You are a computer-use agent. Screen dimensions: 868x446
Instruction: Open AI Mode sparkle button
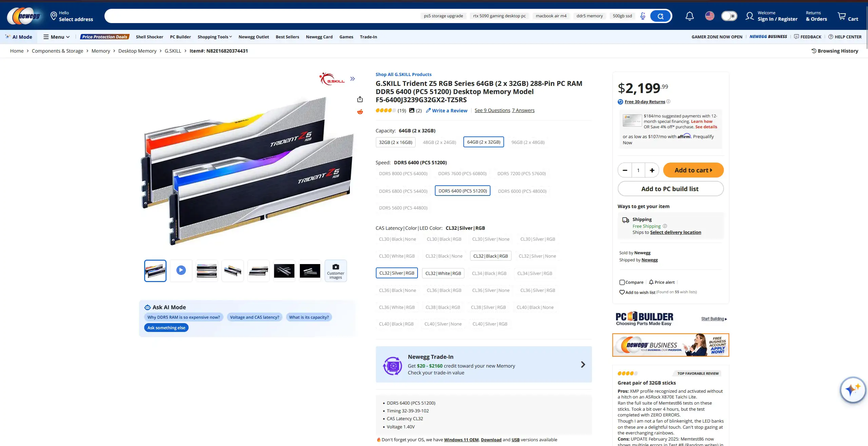[19, 37]
